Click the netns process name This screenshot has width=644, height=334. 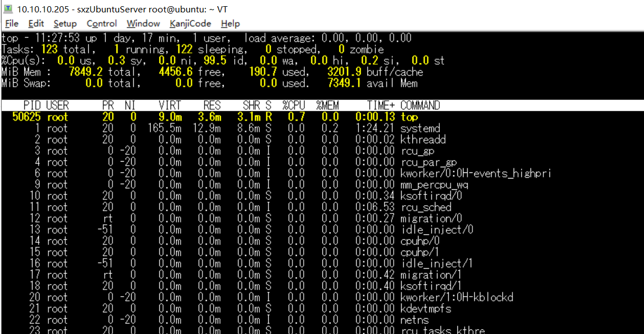pyautogui.click(x=415, y=319)
